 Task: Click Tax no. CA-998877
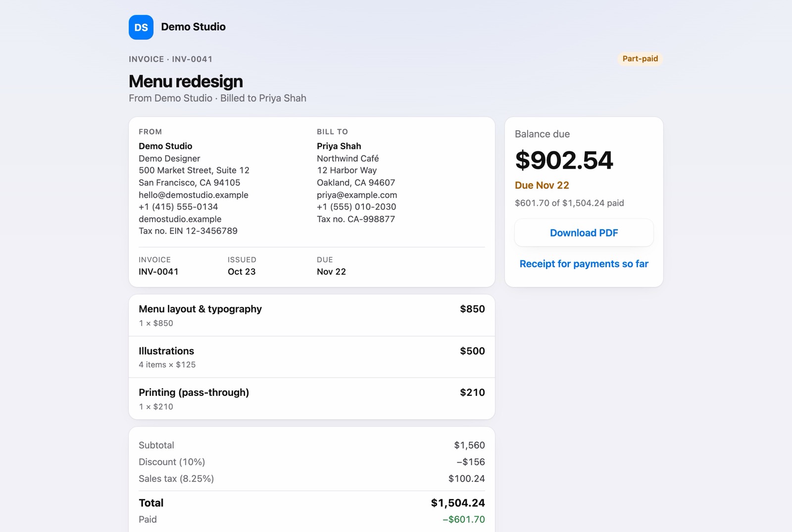click(356, 219)
